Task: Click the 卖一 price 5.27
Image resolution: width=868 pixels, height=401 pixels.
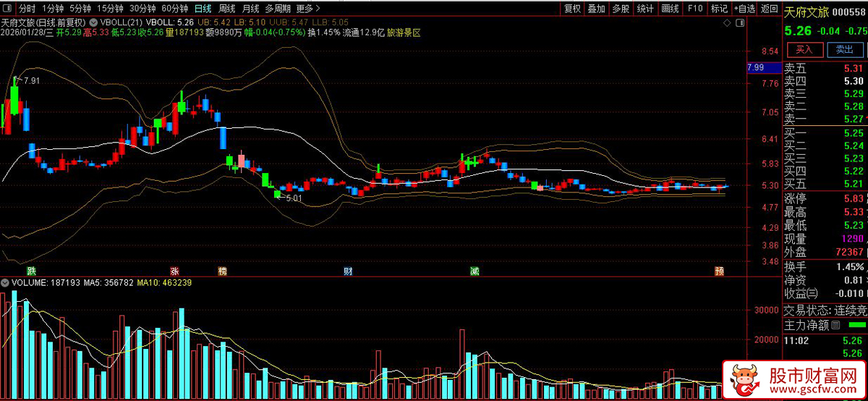Action: (853, 119)
